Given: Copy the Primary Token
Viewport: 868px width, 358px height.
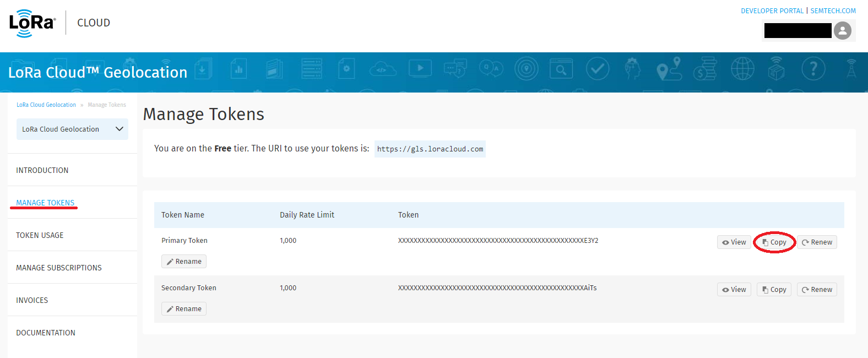Looking at the screenshot, I should coord(774,242).
